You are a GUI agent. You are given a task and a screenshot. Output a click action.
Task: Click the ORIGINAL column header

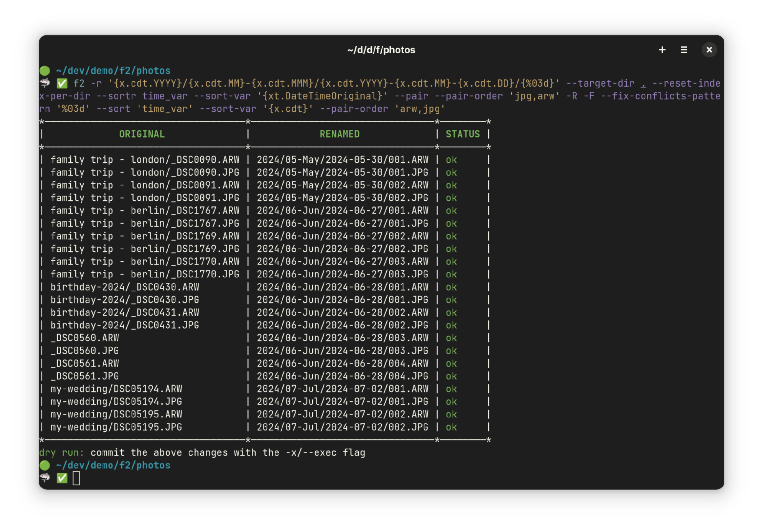pos(142,134)
